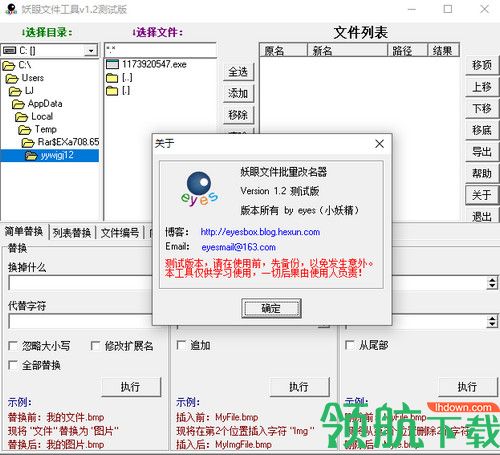Click 执行 button in the delete panel
This screenshot has width=500, height=455.
468,387
